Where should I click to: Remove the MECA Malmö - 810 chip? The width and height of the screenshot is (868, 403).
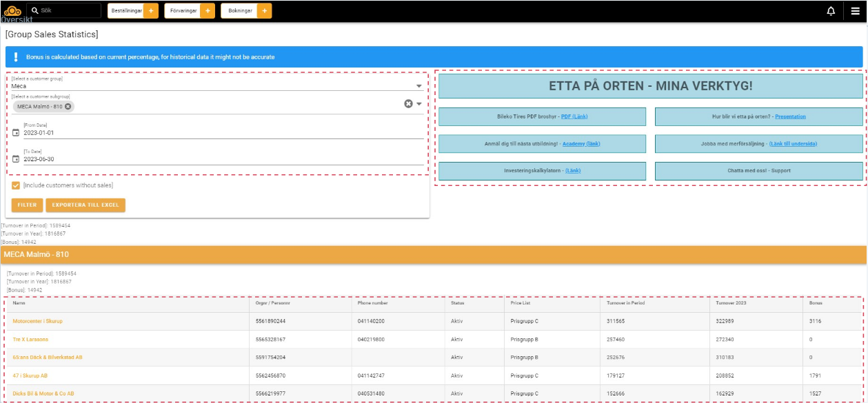coord(68,106)
